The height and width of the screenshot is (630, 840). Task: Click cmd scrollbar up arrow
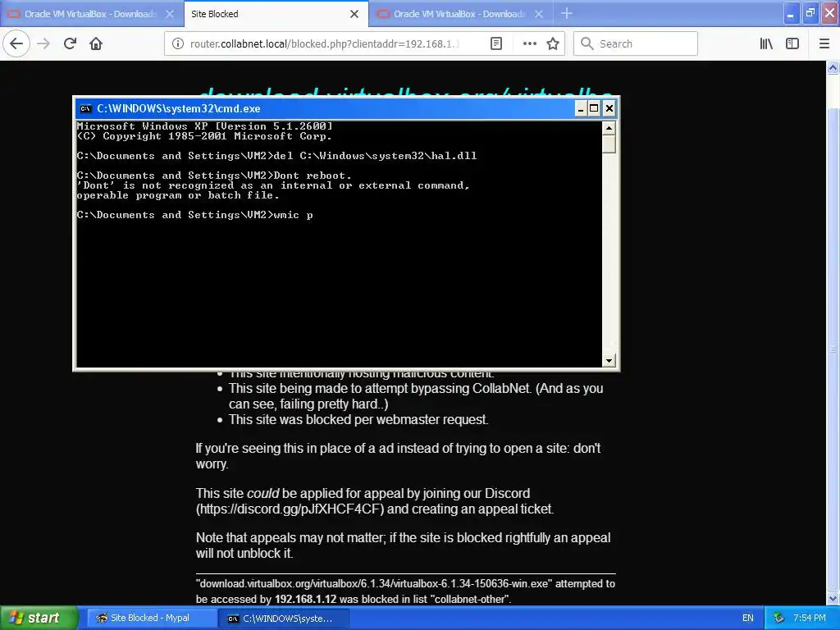point(609,128)
